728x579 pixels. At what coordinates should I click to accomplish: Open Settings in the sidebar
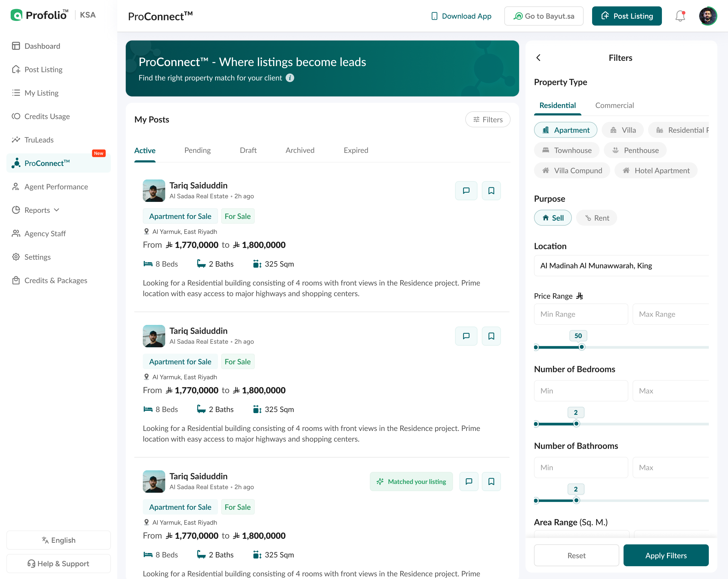[x=59, y=257]
